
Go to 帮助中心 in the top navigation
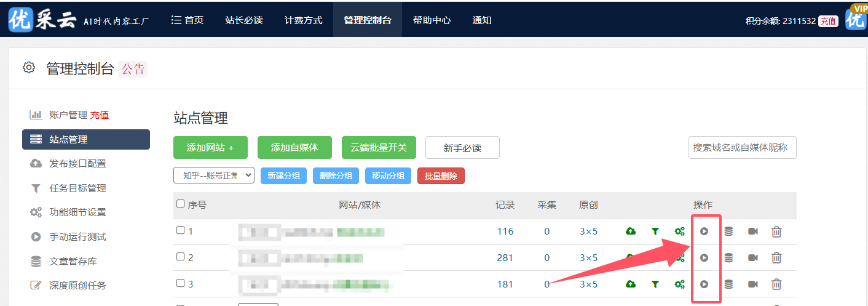click(432, 20)
